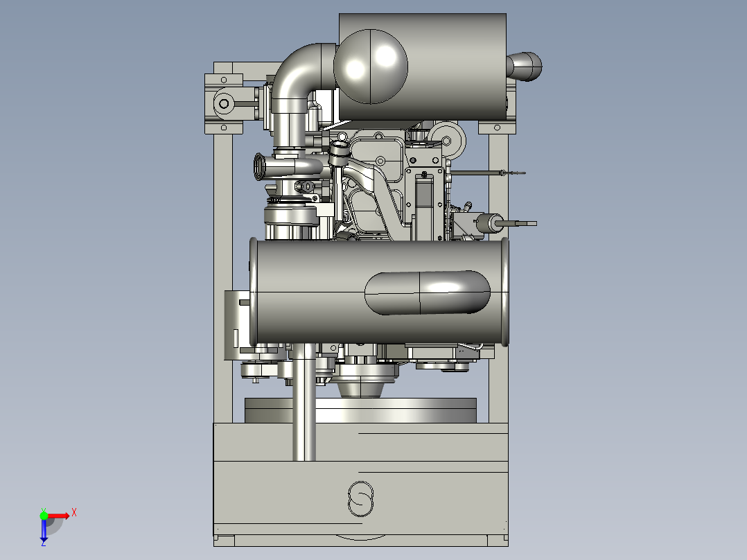This screenshot has height=560, width=747.
Task: Click the blue Z axis arrow of the triad
Action: point(44,532)
